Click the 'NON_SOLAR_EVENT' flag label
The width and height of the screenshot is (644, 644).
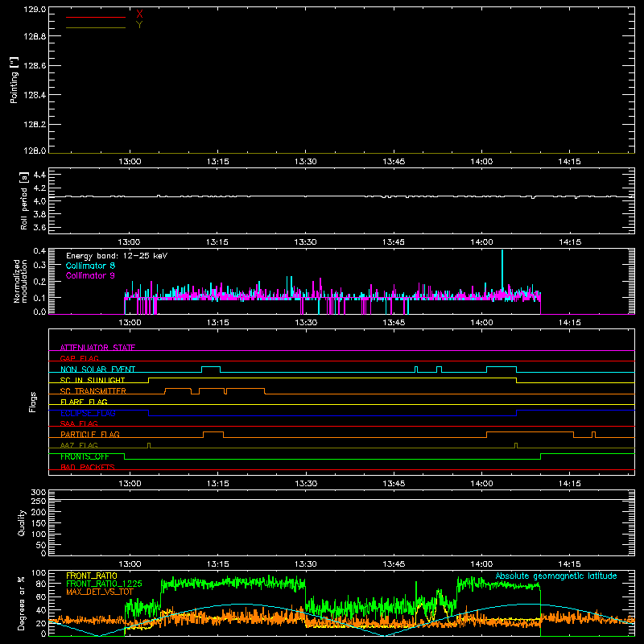(97, 369)
